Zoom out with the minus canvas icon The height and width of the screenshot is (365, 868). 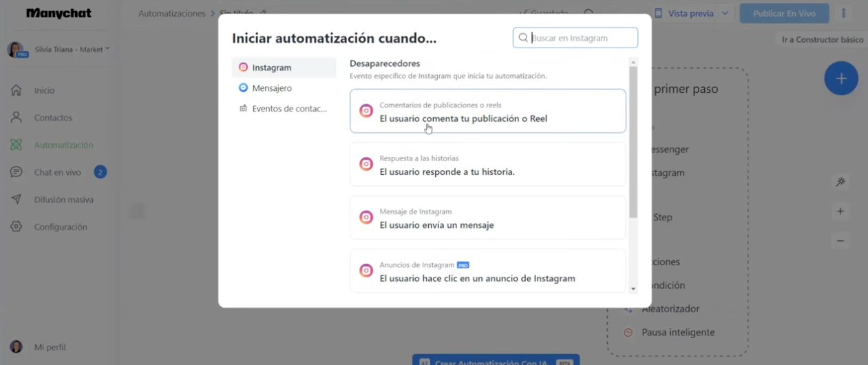(x=840, y=241)
